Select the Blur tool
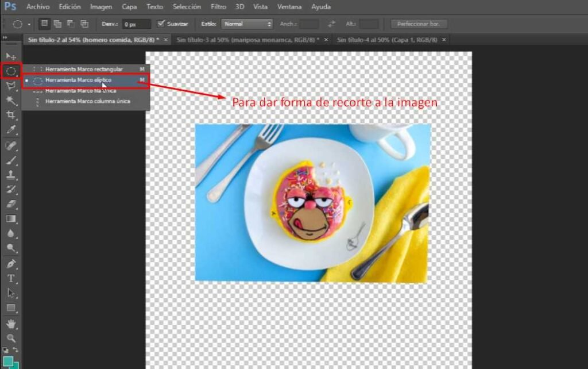Screen dimensions: 588x369 pos(11,233)
